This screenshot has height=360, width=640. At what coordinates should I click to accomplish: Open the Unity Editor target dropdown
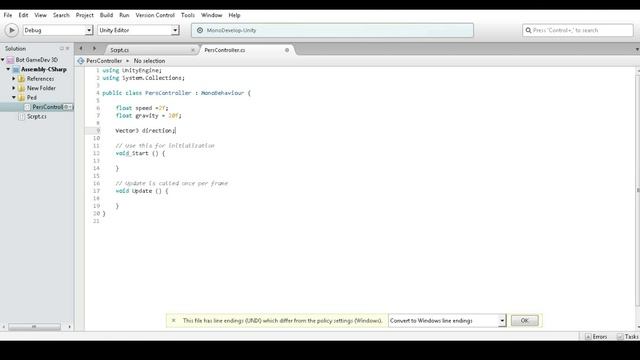[x=138, y=30]
